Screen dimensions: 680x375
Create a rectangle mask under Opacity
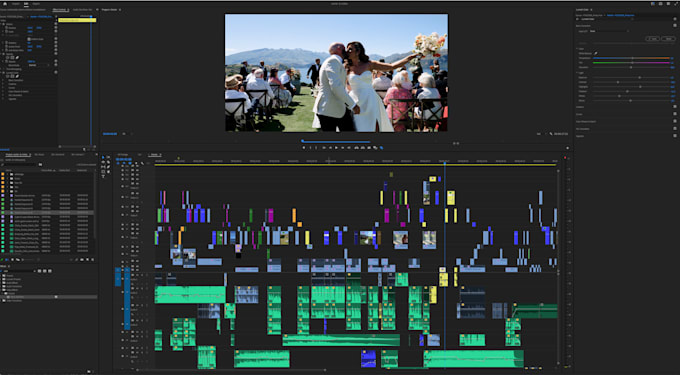pos(12,57)
